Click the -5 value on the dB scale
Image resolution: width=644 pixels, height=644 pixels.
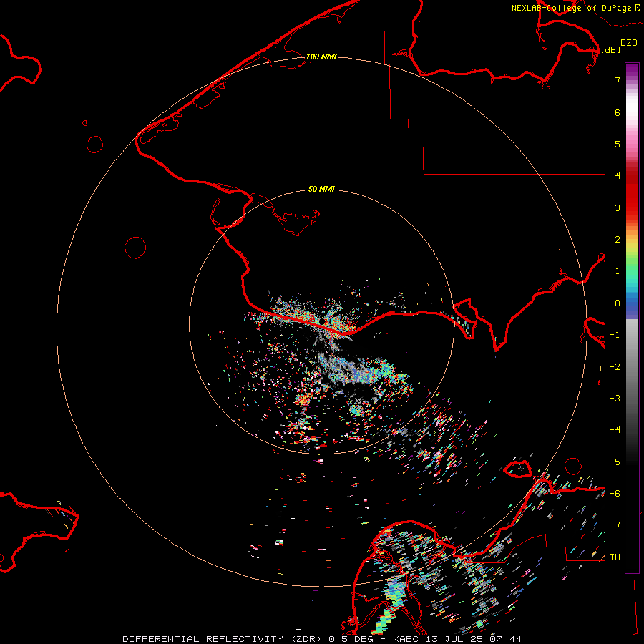point(615,462)
